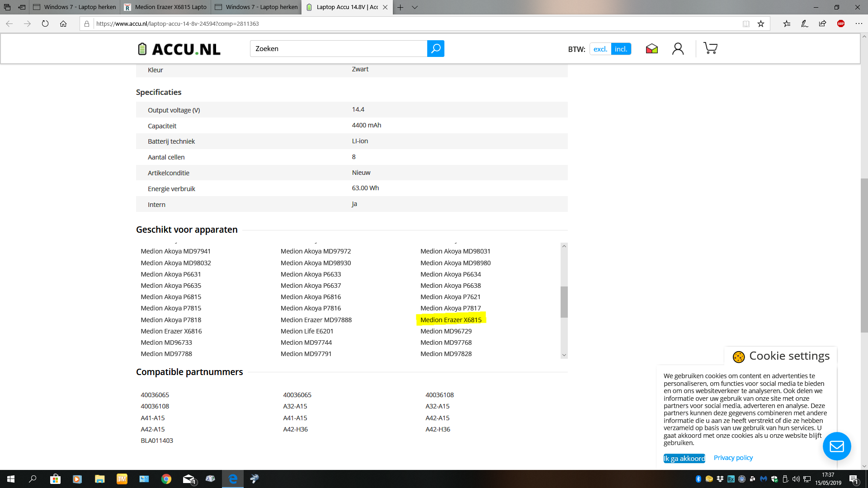Select Medion Akoya P6631 entry
The image size is (868, 488).
tap(170, 274)
